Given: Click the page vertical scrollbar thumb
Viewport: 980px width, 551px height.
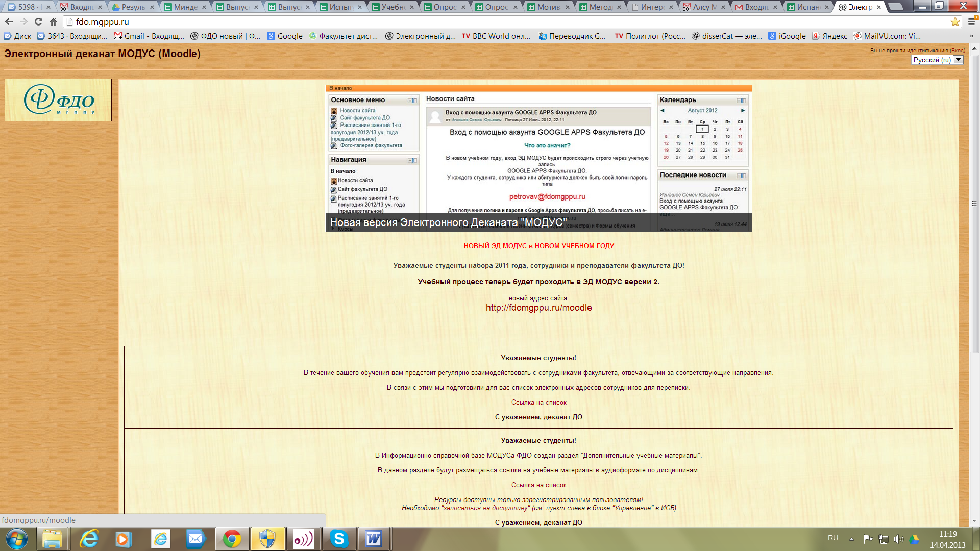Looking at the screenshot, I should point(974,203).
